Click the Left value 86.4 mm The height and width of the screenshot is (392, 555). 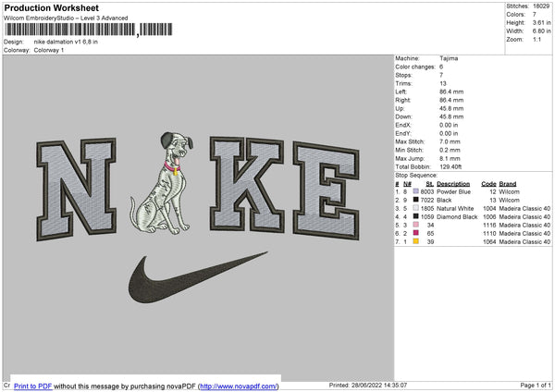pos(451,92)
